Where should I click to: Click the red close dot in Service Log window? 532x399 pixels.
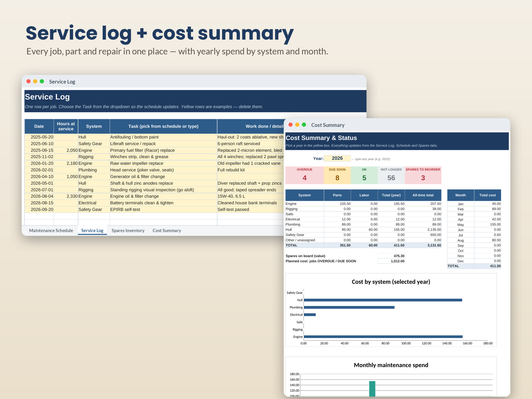pos(28,81)
